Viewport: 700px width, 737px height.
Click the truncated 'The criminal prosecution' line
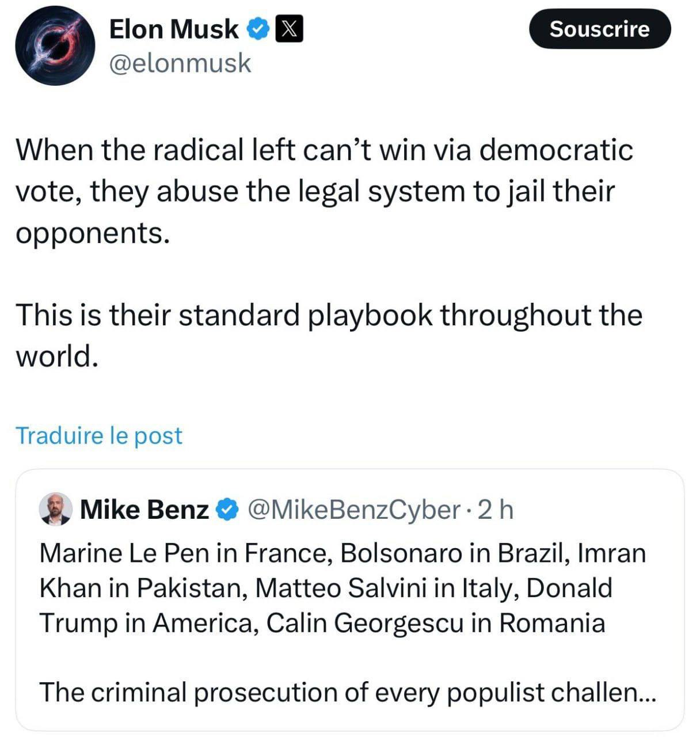pyautogui.click(x=337, y=692)
